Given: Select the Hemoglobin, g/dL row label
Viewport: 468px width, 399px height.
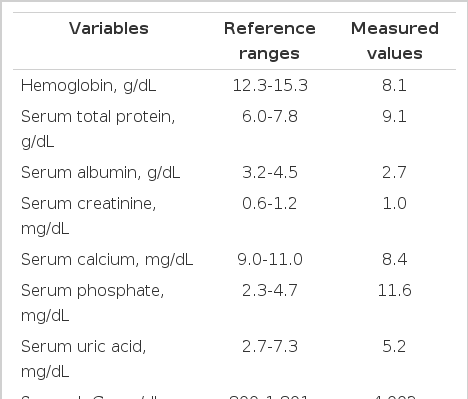Looking at the screenshot, I should pyautogui.click(x=88, y=86).
